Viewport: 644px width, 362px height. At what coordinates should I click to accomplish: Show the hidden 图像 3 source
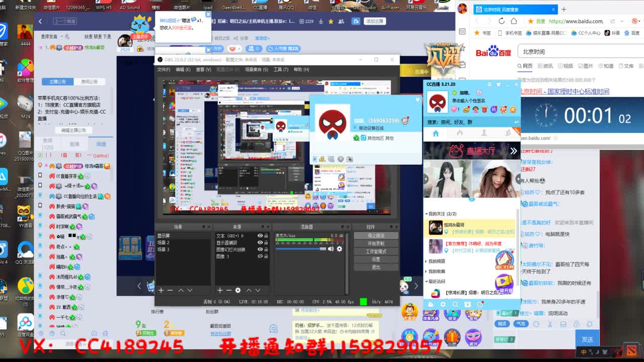[260, 256]
